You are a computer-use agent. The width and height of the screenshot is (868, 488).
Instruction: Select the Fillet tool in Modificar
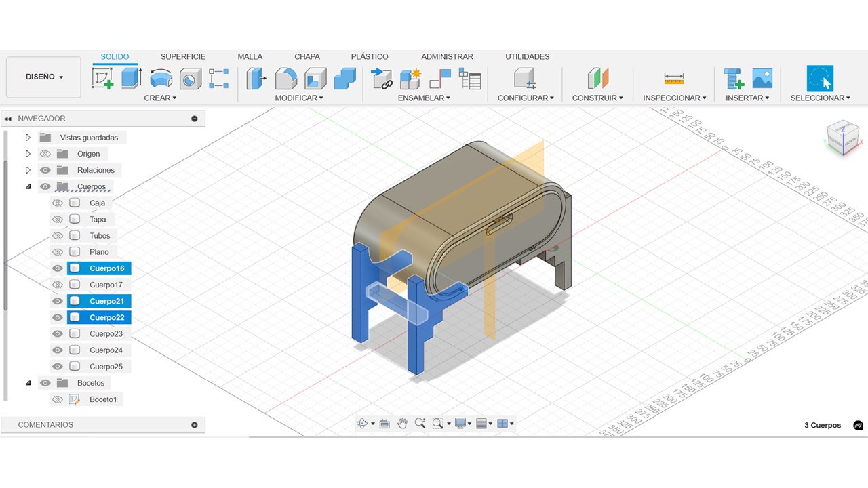pos(285,79)
